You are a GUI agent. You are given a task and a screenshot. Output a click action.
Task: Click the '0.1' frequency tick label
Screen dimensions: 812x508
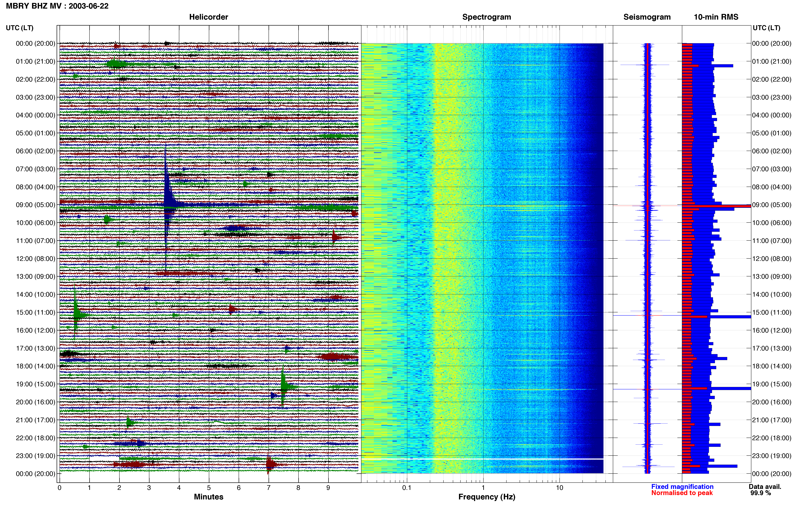pyautogui.click(x=407, y=487)
